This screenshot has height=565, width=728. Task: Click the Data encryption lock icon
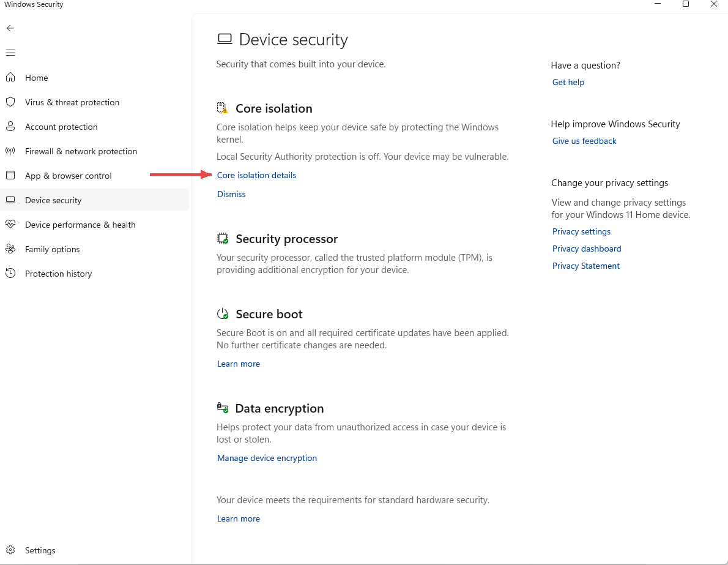223,408
